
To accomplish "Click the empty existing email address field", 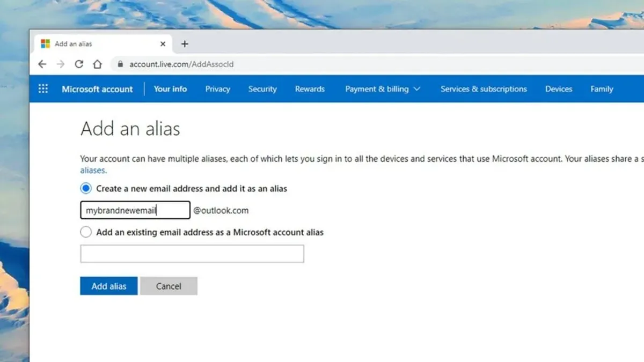I will [192, 254].
